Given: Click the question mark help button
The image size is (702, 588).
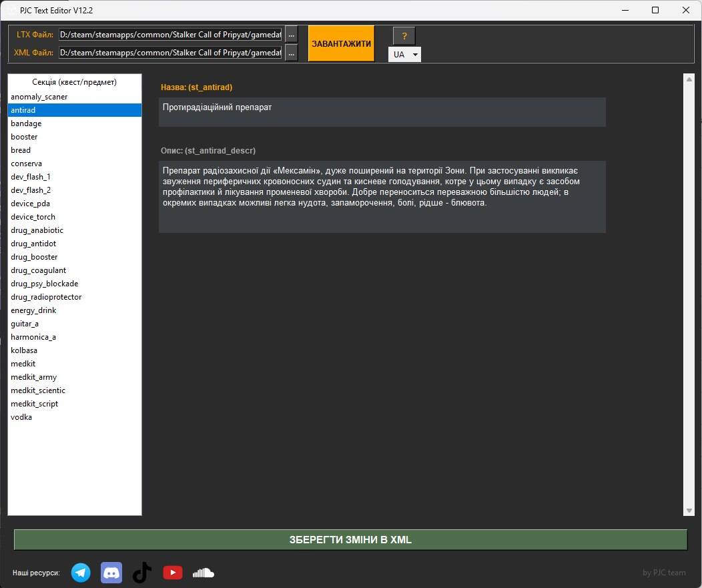Looking at the screenshot, I should (404, 36).
